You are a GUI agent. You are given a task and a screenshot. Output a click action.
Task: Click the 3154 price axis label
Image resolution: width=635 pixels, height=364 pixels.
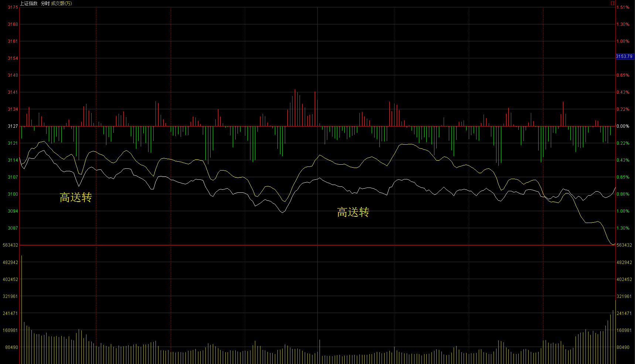tap(13, 58)
